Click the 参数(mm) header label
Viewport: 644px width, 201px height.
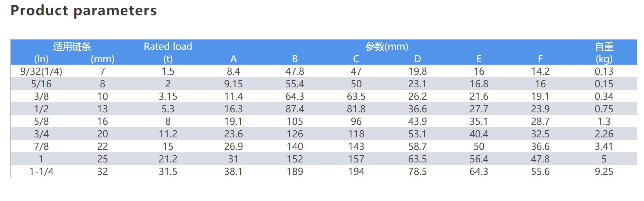387,46
